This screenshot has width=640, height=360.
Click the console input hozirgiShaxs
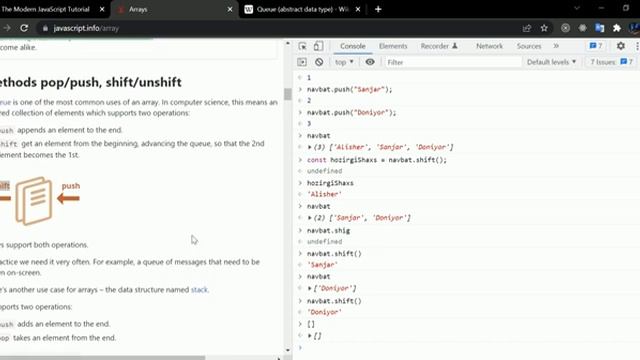pos(330,183)
